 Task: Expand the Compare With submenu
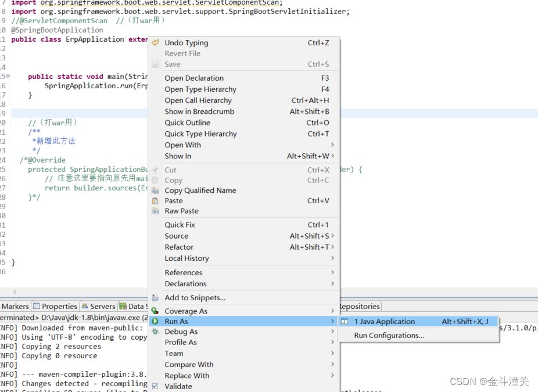(332, 364)
